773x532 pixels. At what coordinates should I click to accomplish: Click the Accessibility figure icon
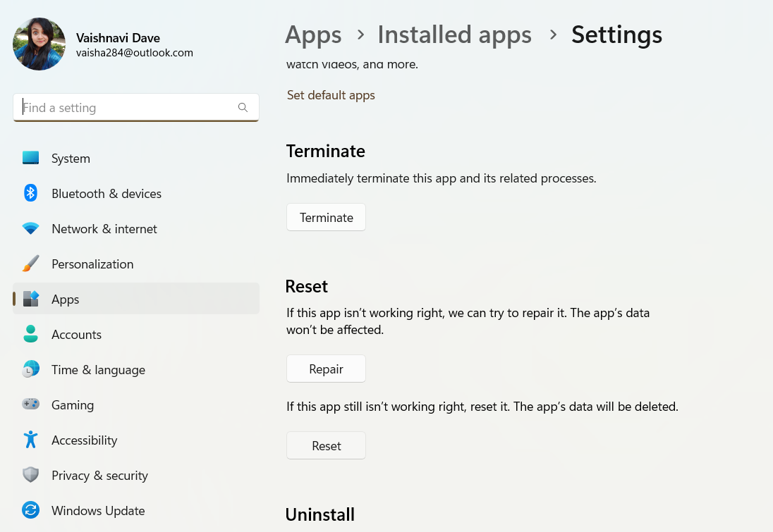click(x=30, y=440)
